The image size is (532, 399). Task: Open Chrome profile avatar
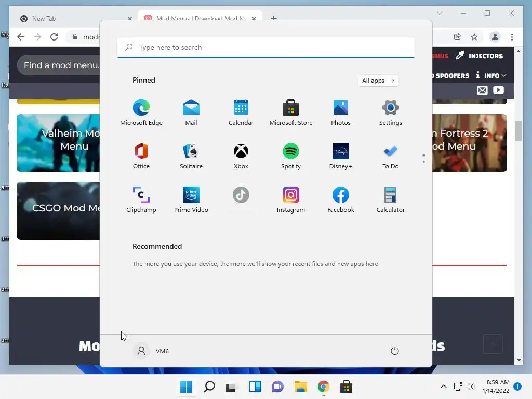coord(495,37)
